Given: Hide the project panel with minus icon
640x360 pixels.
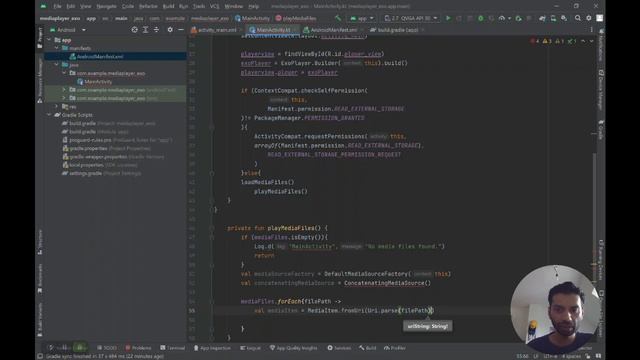Looking at the screenshot, I should [x=181, y=30].
